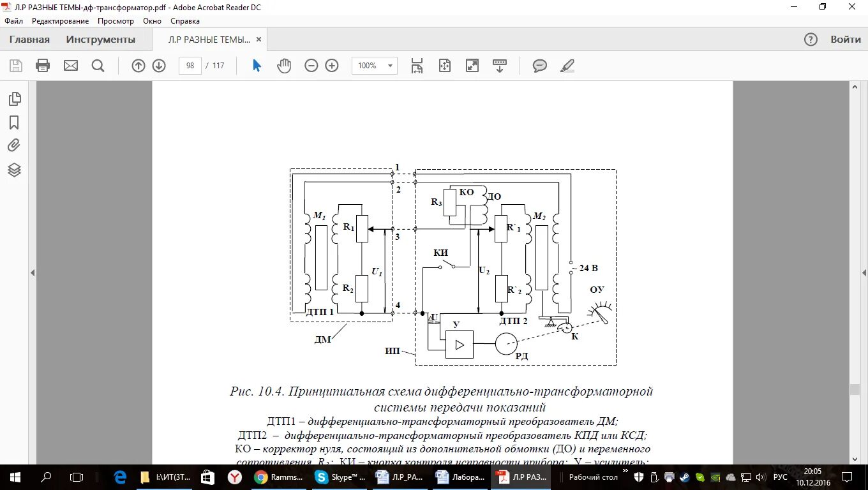Open the Layers panel
The height and width of the screenshot is (490, 868).
point(14,170)
